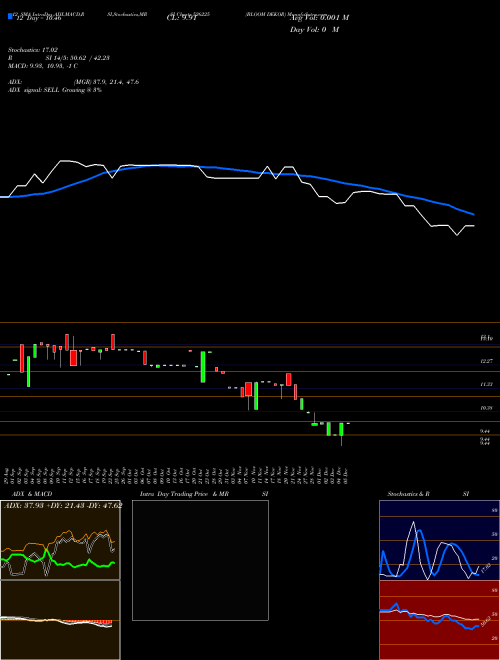This screenshot has width=500, height=660.
Task: Click the empty intraday trading price chart box
Action: click(x=200, y=560)
